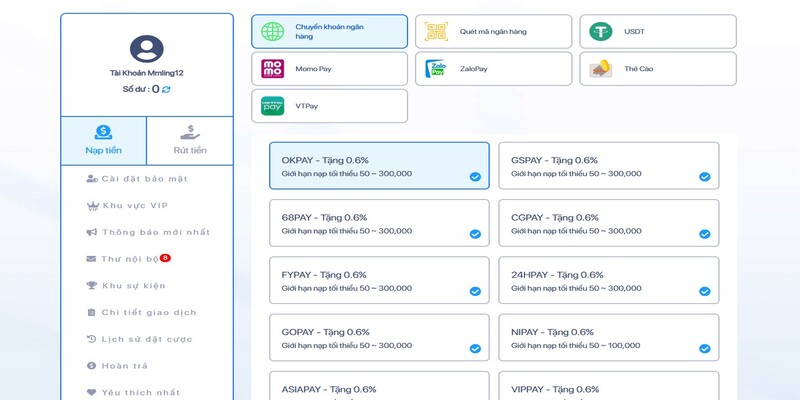
Task: Open Lịch sử đặt cược history
Action: (146, 339)
